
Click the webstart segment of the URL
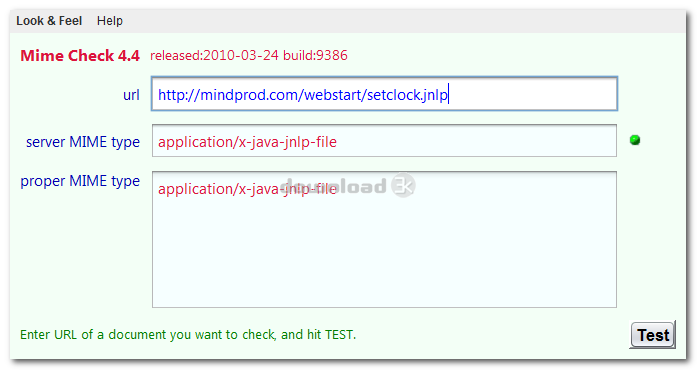(333, 95)
